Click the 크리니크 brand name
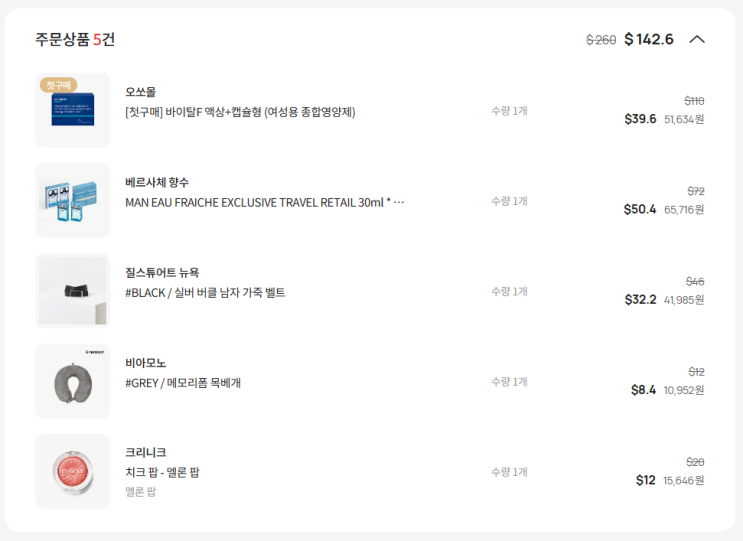The width and height of the screenshot is (743, 541). click(146, 452)
